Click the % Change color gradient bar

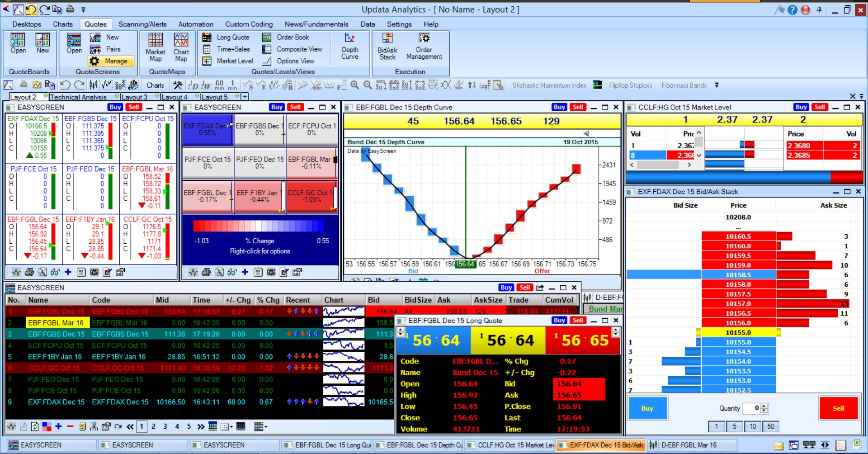[x=258, y=227]
